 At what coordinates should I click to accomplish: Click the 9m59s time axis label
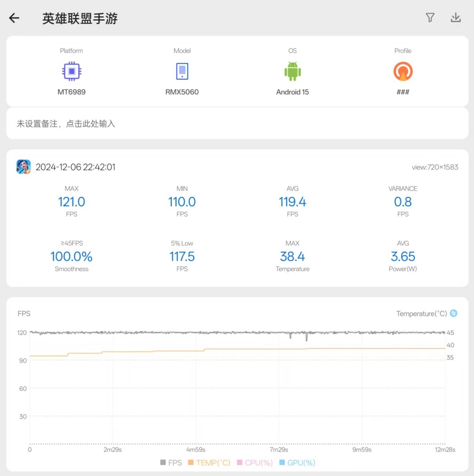362,450
